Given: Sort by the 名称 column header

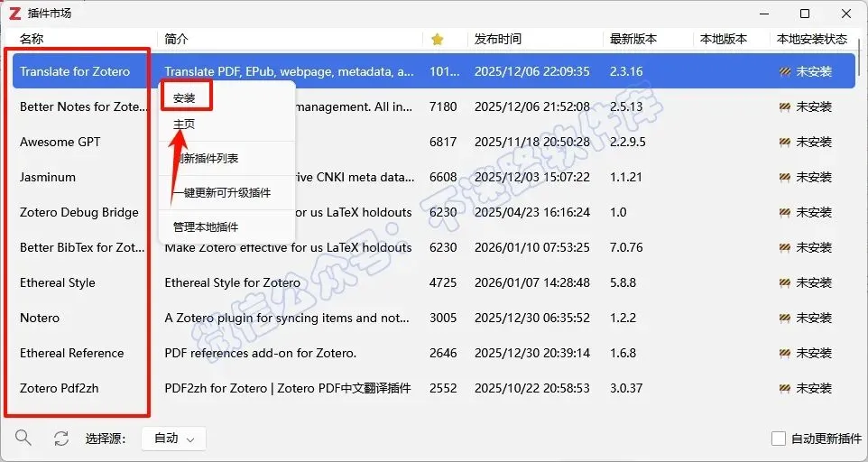Looking at the screenshot, I should click(32, 40).
